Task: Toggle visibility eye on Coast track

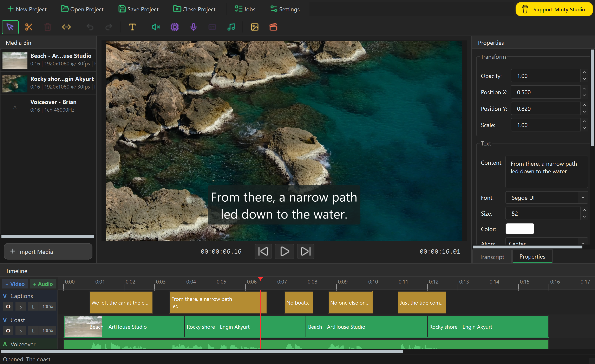Action: pyautogui.click(x=8, y=330)
